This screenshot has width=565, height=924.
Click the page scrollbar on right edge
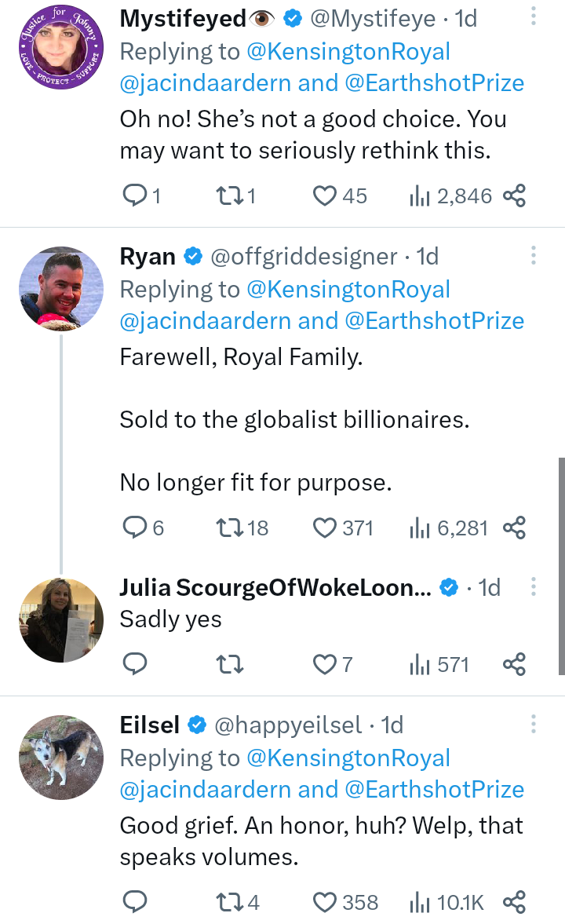tap(561, 565)
